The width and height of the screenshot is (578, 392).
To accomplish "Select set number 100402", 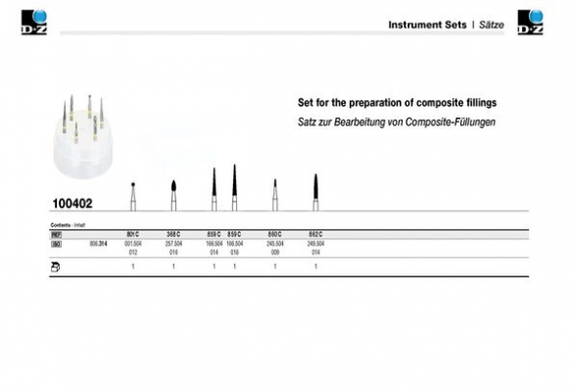I will (72, 204).
